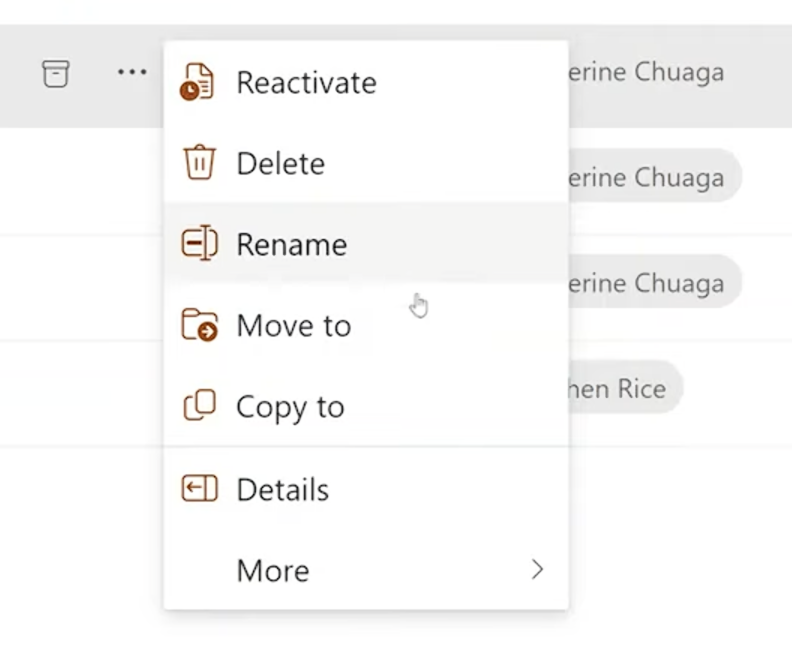Click the Move to folder arrow icon
The image size is (792, 662).
point(200,325)
